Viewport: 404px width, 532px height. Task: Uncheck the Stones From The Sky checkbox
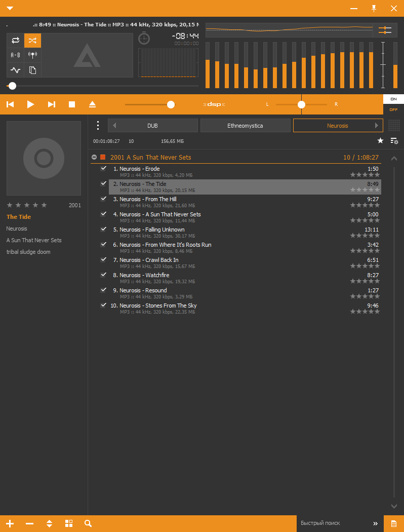click(x=103, y=306)
